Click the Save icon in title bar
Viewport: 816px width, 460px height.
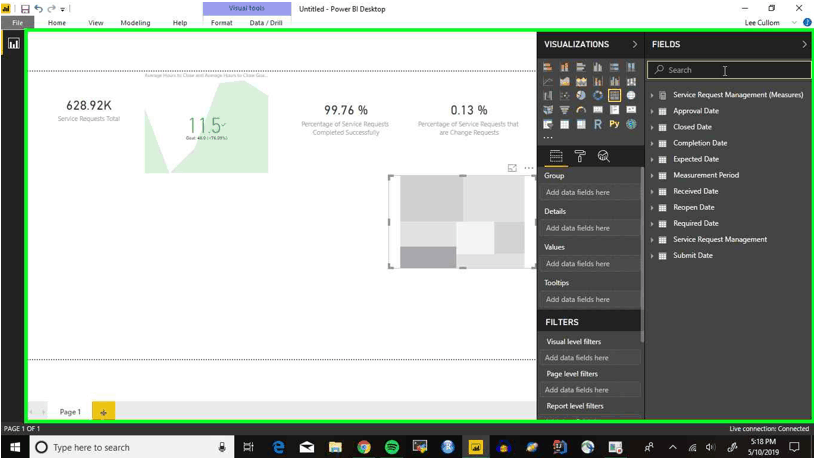coord(25,9)
